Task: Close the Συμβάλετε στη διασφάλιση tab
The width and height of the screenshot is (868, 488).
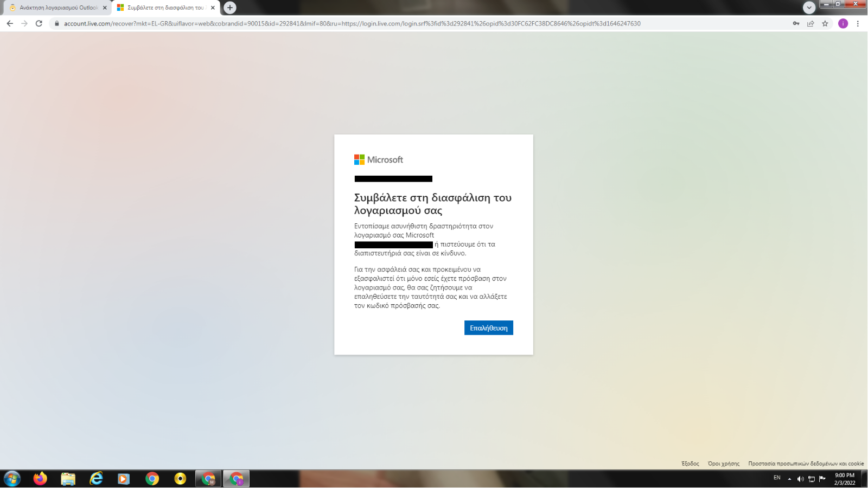Action: (213, 8)
